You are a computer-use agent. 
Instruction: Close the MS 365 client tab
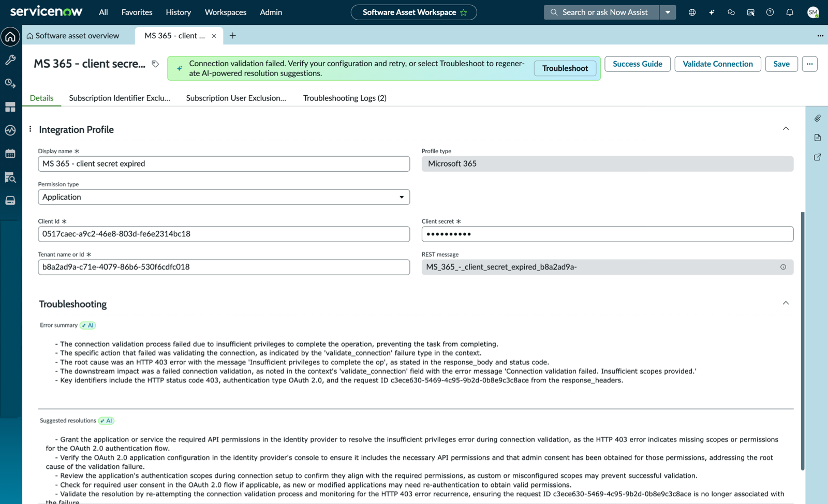click(214, 36)
